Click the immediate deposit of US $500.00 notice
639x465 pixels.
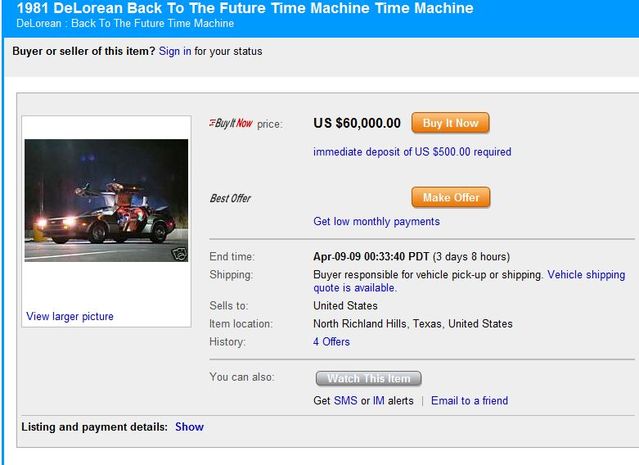[412, 152]
